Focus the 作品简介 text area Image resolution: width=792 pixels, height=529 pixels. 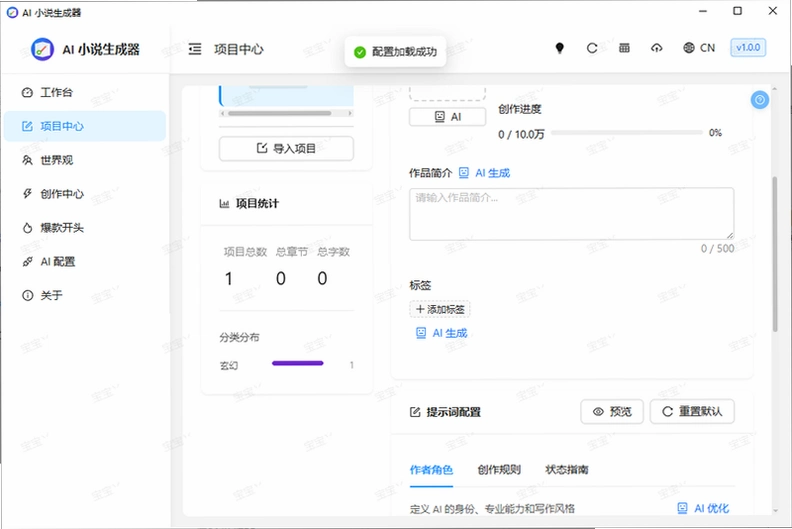tap(571, 214)
